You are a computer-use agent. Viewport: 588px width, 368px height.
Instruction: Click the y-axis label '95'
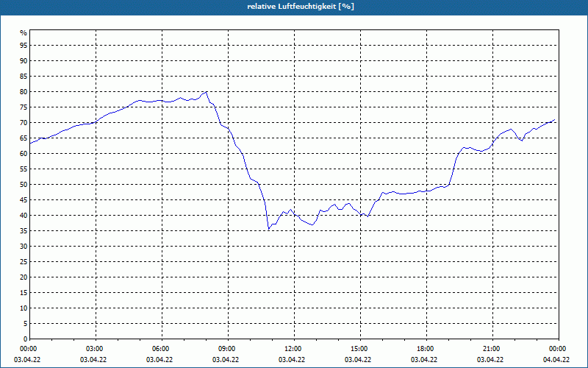(24, 46)
